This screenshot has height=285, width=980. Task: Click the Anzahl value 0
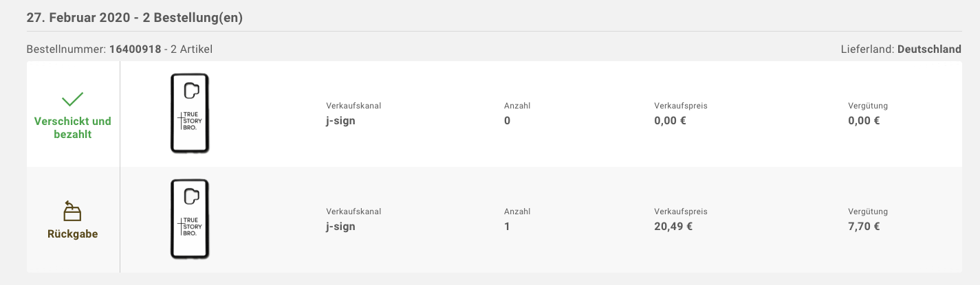[508, 121]
